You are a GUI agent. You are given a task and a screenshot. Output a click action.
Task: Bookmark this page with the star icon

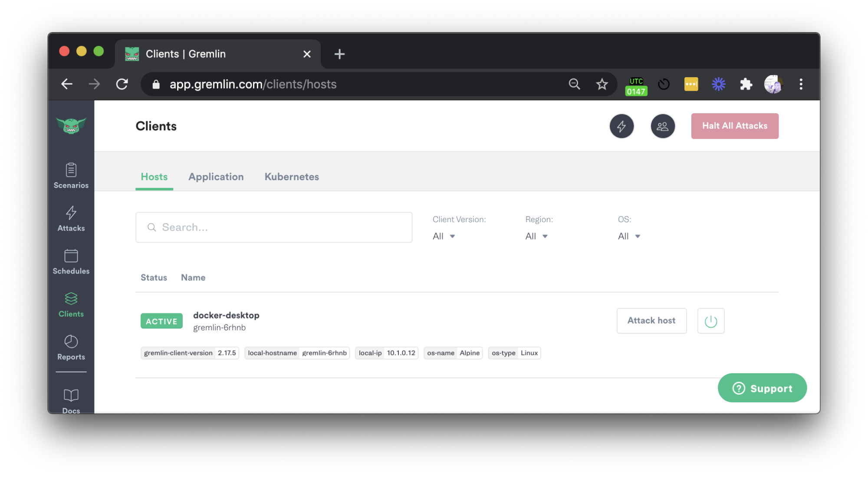pyautogui.click(x=602, y=84)
